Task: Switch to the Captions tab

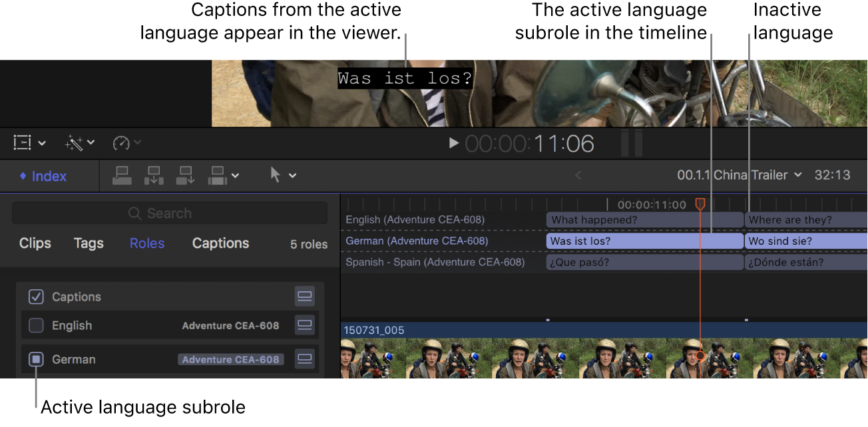Action: (220, 243)
